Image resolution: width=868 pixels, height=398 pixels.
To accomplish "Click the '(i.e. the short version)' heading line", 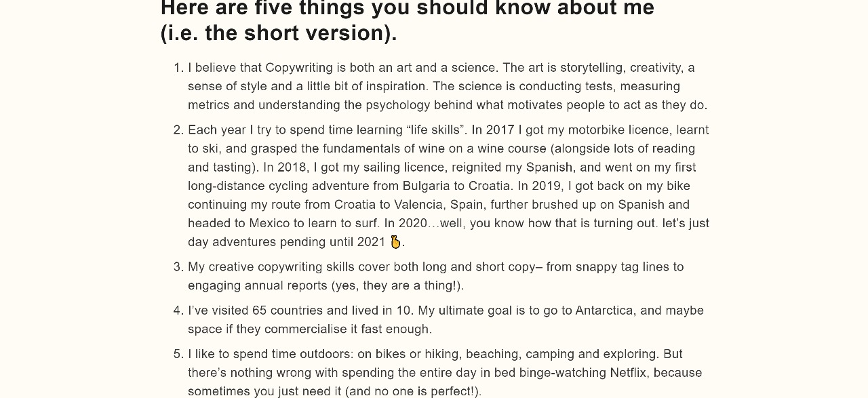I will tap(279, 33).
